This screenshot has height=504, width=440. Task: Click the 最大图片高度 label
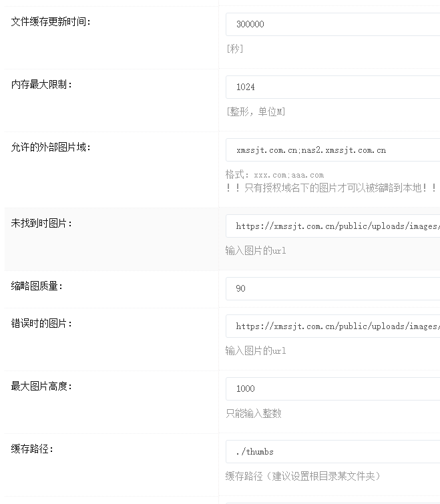tap(41, 387)
